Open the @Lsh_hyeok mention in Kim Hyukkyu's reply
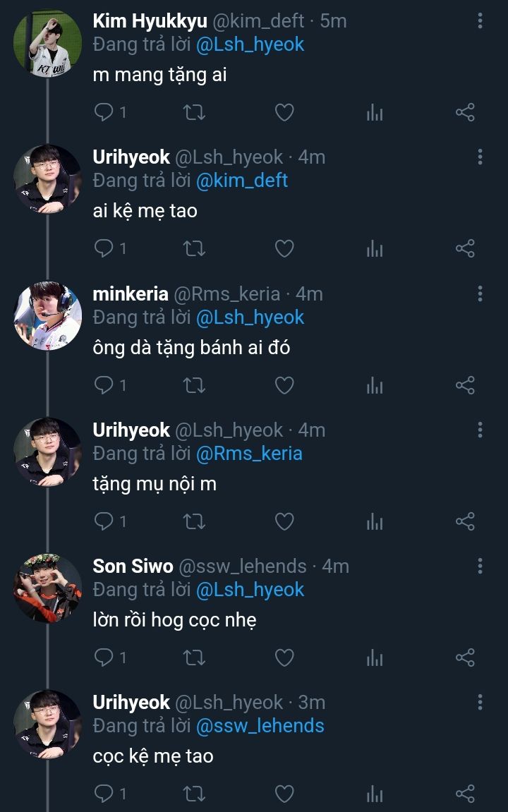 pos(250,44)
